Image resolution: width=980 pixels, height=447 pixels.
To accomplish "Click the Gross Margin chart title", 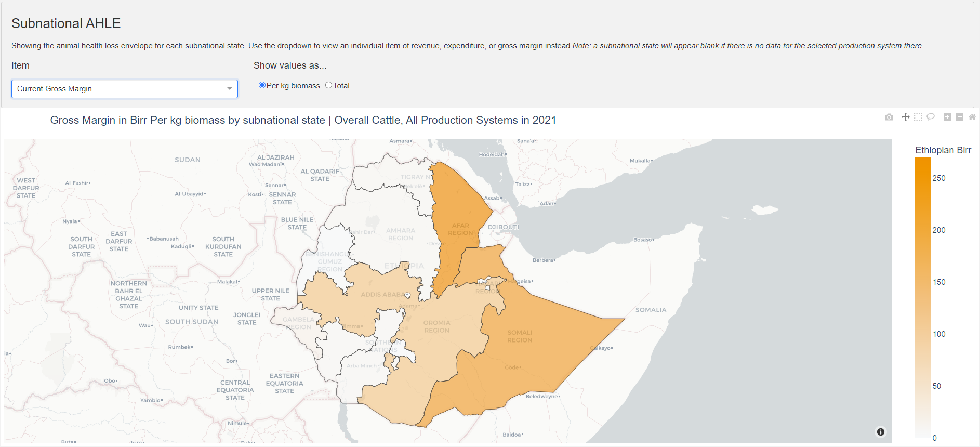I will [x=303, y=120].
